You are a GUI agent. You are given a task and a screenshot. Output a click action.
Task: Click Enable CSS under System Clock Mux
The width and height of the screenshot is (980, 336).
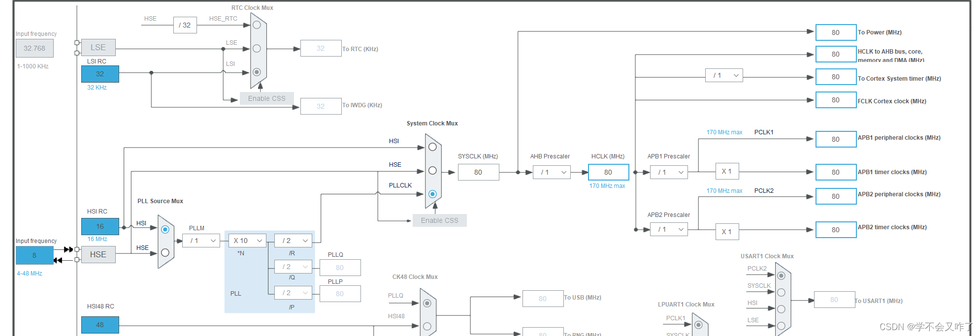[x=440, y=220]
